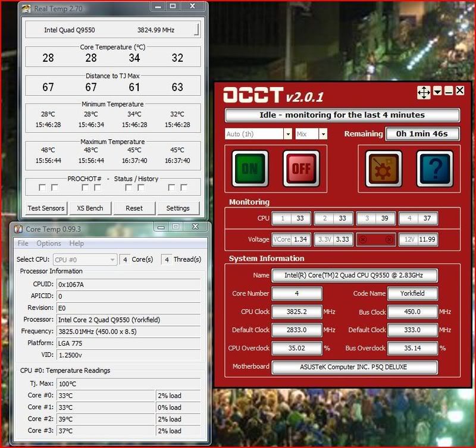This screenshot has height=448, width=476.
Task: Click the Bus Clock 450.0 field
Action: tap(412, 312)
